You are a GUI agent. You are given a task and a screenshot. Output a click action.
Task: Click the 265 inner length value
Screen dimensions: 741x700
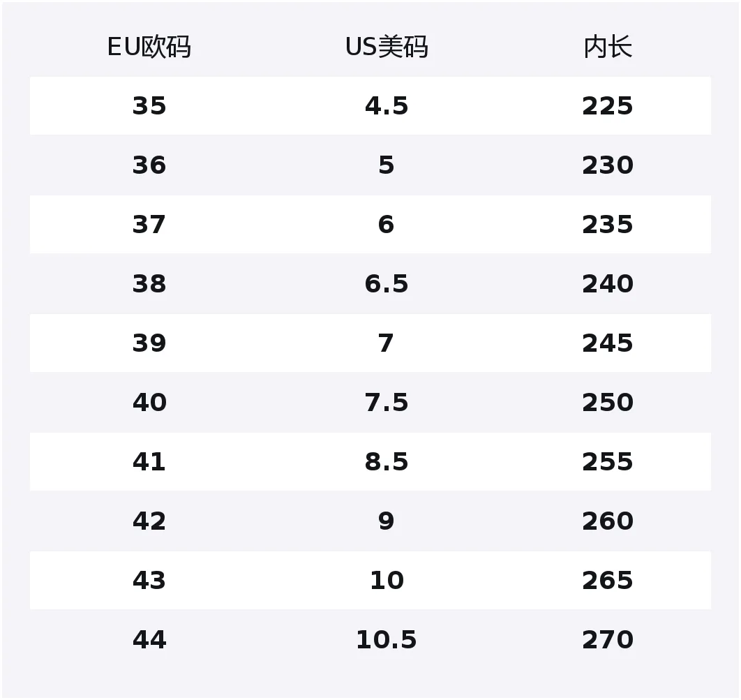(x=608, y=581)
